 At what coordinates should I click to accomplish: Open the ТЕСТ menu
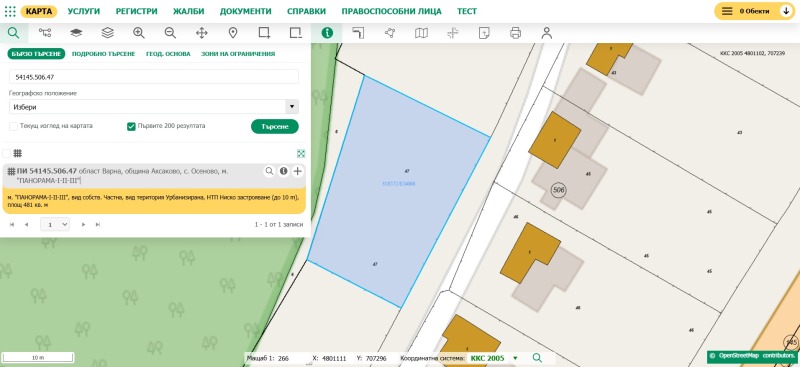tap(467, 11)
